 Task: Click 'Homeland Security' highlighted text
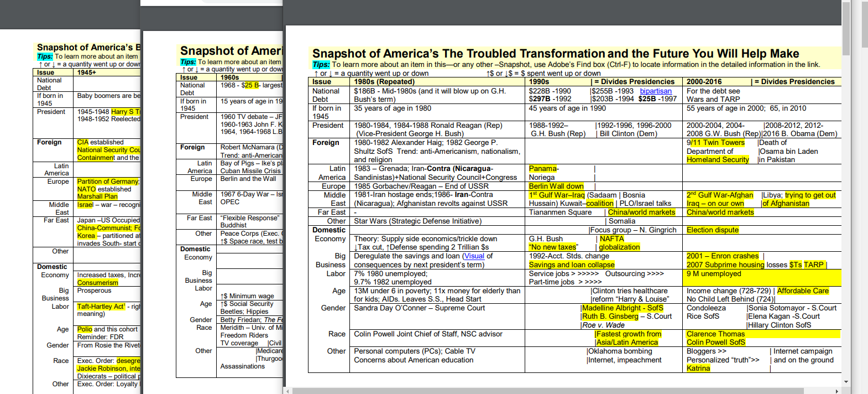click(718, 159)
